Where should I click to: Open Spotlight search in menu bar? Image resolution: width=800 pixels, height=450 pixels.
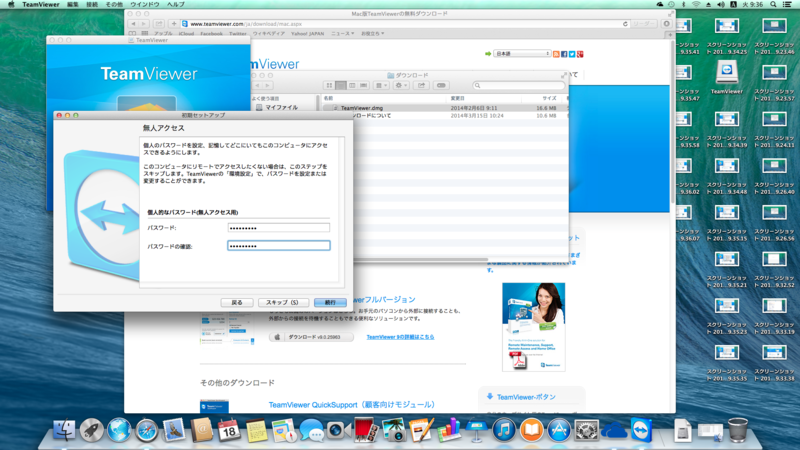point(773,4)
